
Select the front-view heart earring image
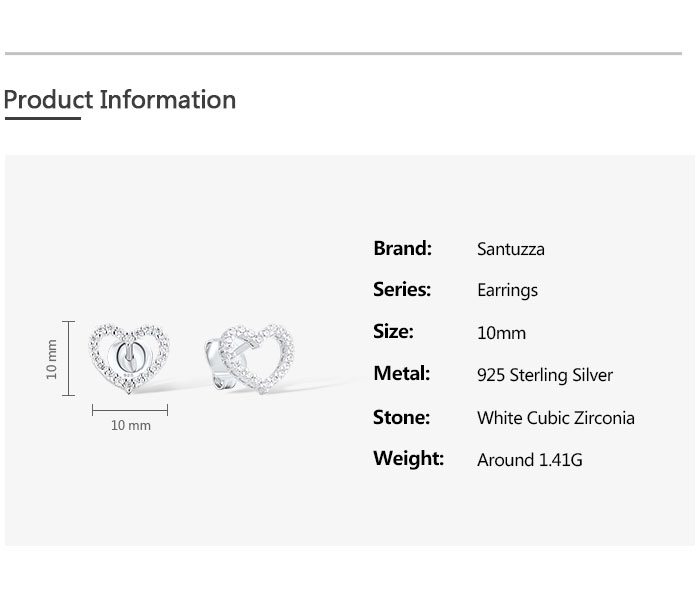pyautogui.click(x=130, y=357)
